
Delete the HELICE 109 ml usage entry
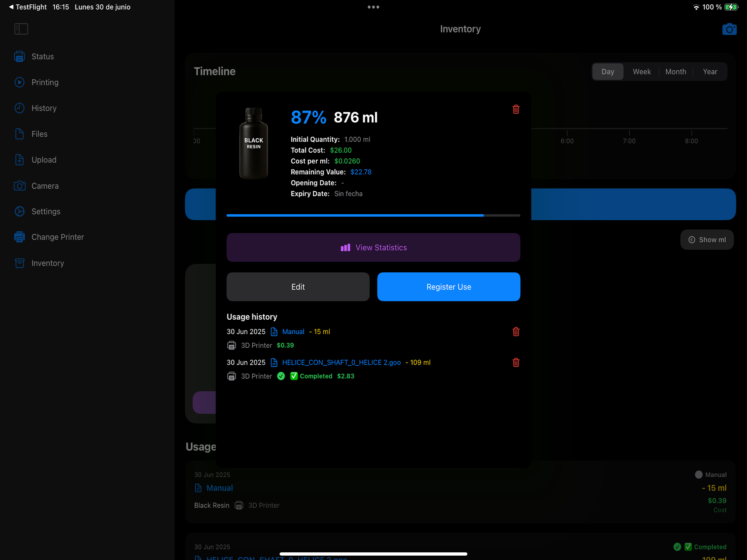(516, 362)
